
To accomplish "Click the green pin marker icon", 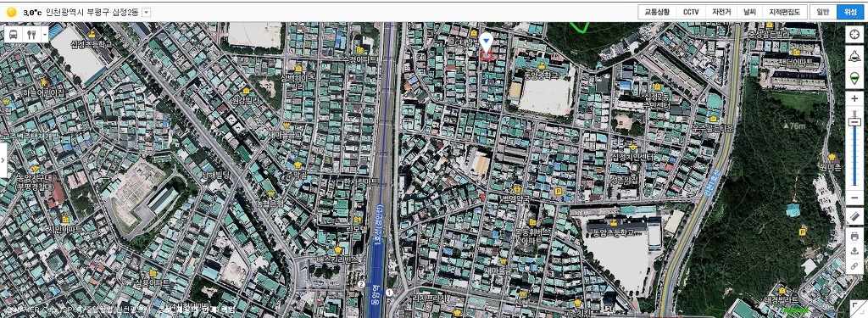I will click(854, 79).
